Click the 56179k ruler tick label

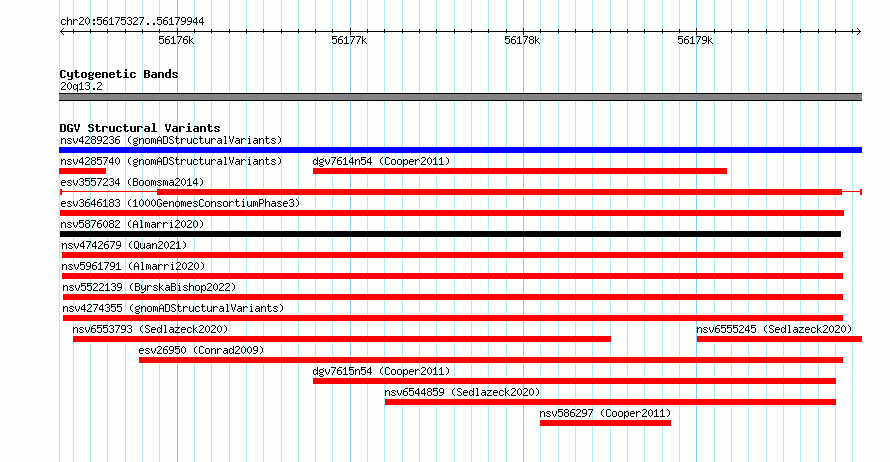[x=695, y=40]
